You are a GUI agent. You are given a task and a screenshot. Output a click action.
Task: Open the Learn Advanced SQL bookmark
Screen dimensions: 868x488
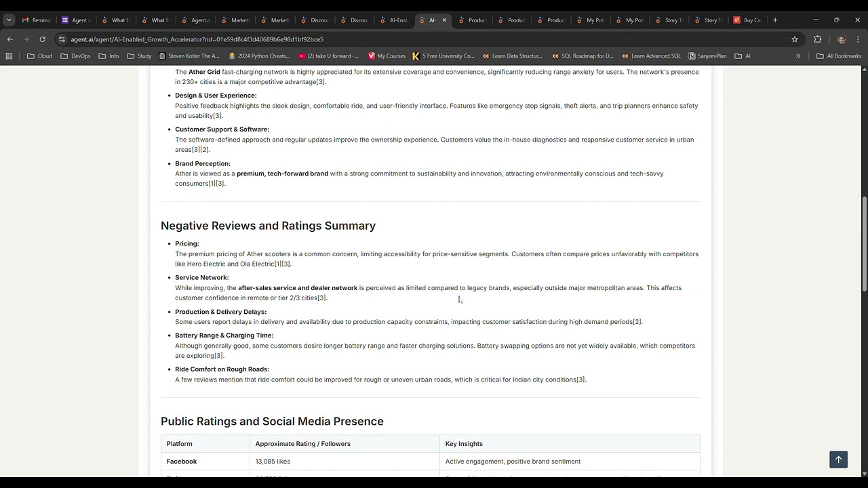(x=651, y=56)
